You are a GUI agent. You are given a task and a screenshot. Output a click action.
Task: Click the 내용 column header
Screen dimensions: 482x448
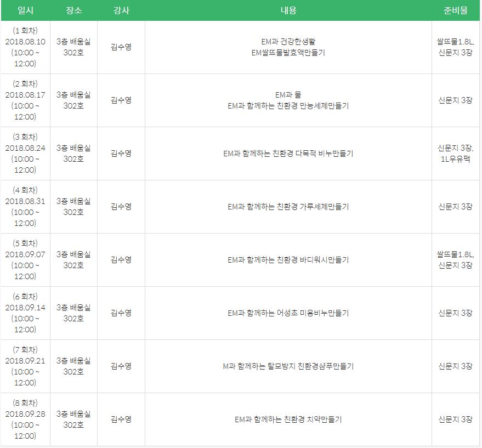tap(288, 10)
